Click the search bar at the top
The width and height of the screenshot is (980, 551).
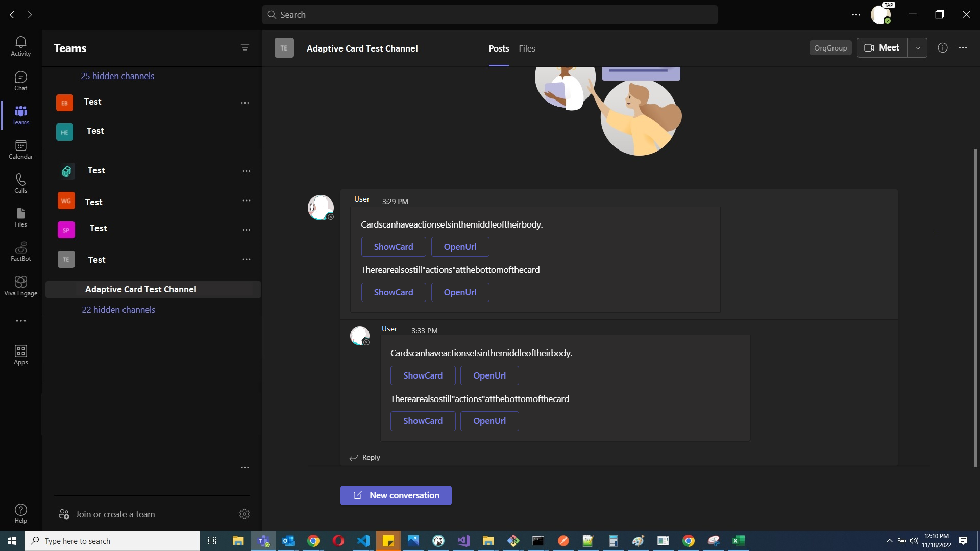point(489,14)
